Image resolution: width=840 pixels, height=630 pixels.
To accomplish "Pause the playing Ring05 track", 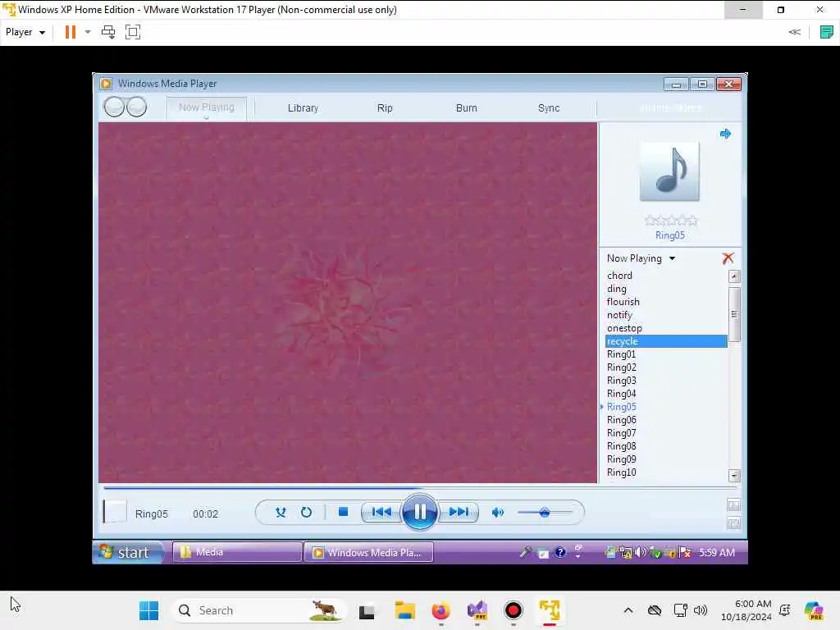I will pos(419,512).
